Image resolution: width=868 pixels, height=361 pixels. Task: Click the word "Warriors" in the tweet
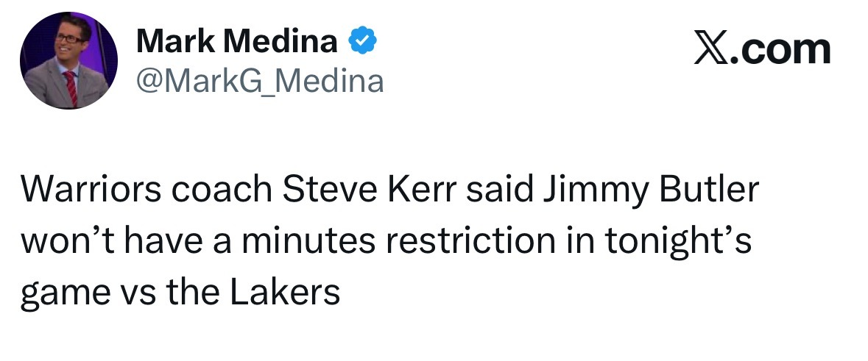click(91, 189)
